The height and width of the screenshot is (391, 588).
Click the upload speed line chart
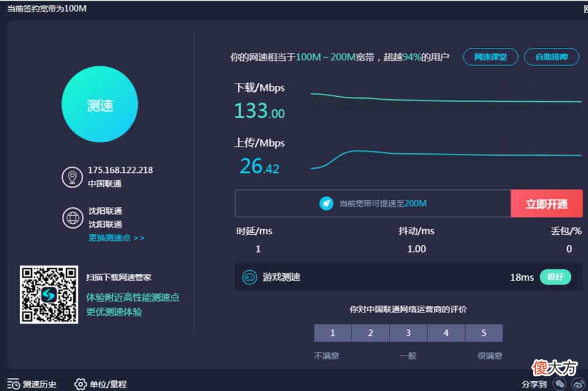point(447,159)
